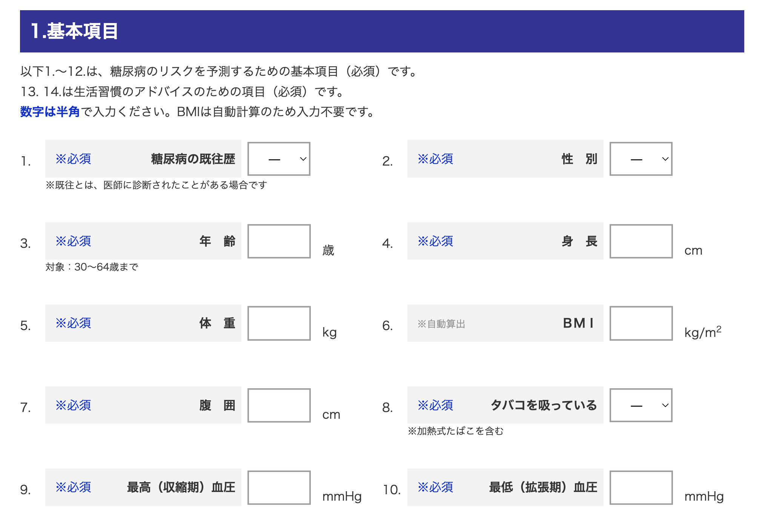This screenshot has width=765, height=532.
Task: Click the 体重 input field
Action: (279, 323)
